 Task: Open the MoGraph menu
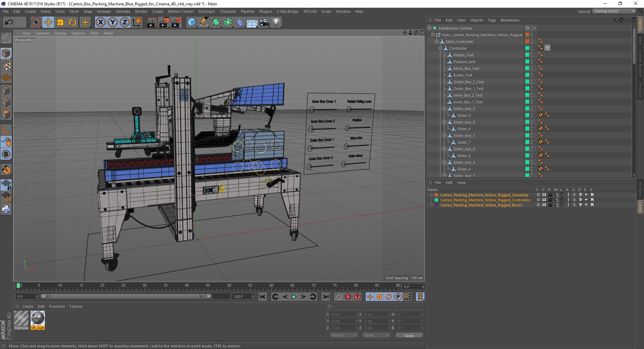[206, 11]
